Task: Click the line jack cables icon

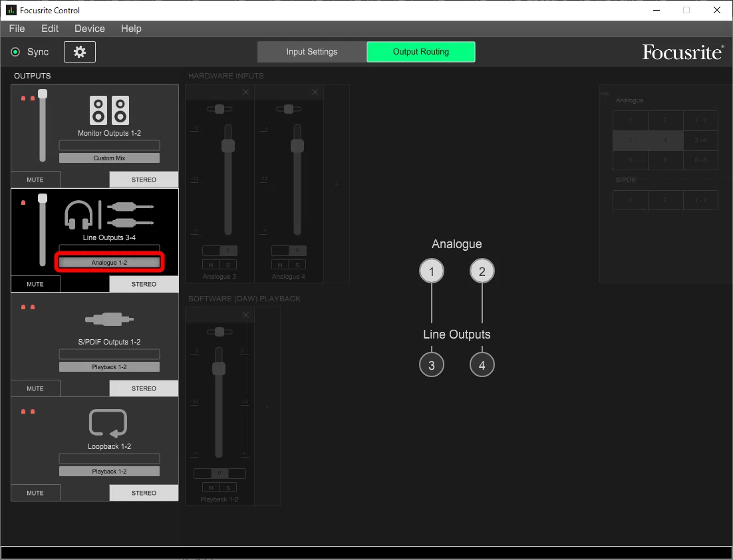Action: 130,215
